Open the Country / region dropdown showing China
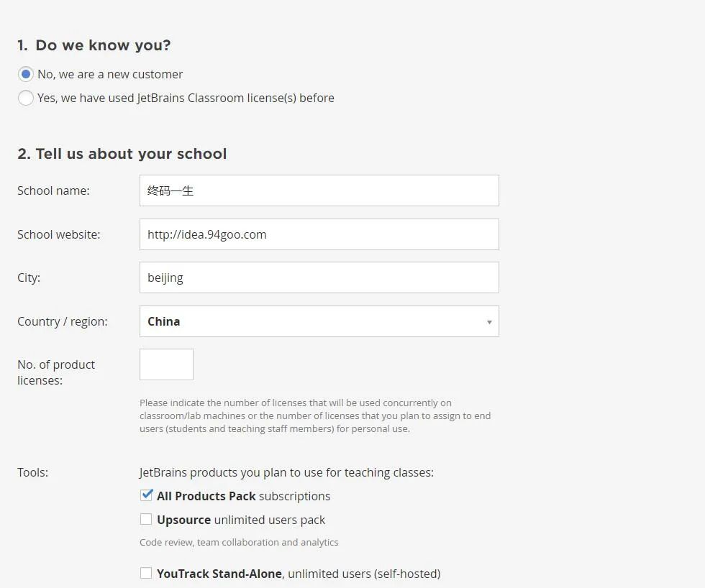The width and height of the screenshot is (705, 588). [x=319, y=321]
